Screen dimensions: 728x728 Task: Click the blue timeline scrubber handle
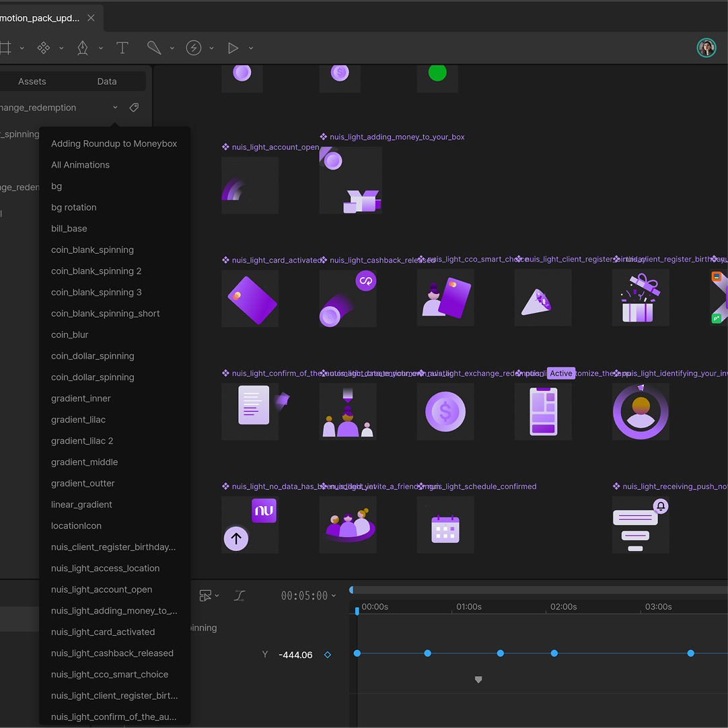[x=357, y=610]
